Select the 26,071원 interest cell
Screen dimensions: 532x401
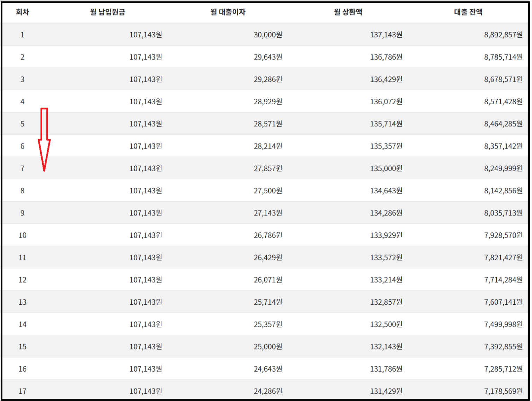(x=268, y=280)
